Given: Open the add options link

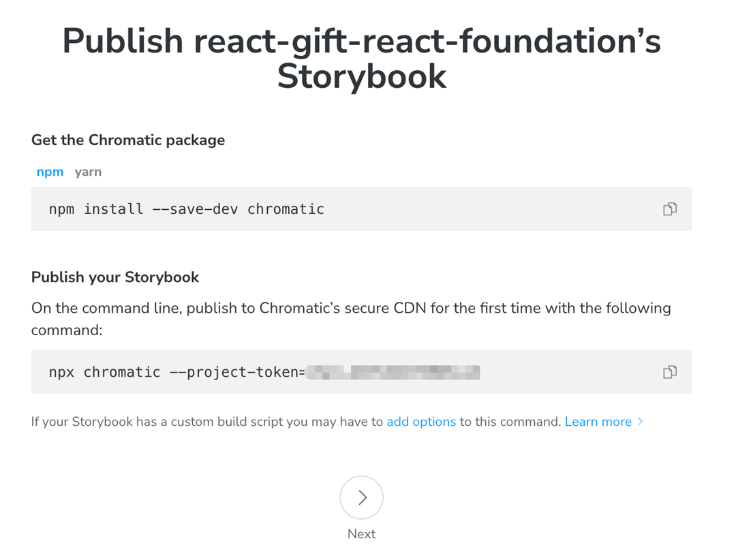Looking at the screenshot, I should coord(420,422).
